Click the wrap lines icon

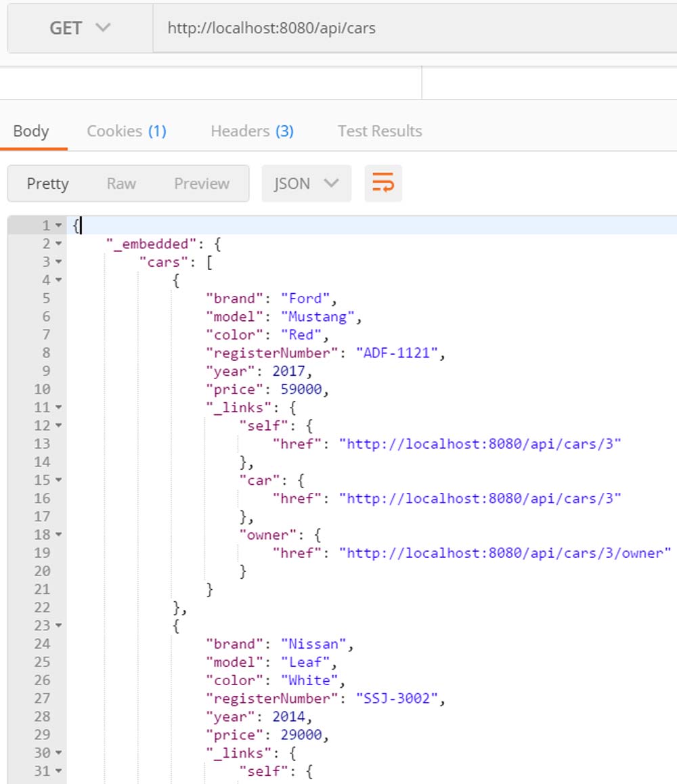pos(383,183)
